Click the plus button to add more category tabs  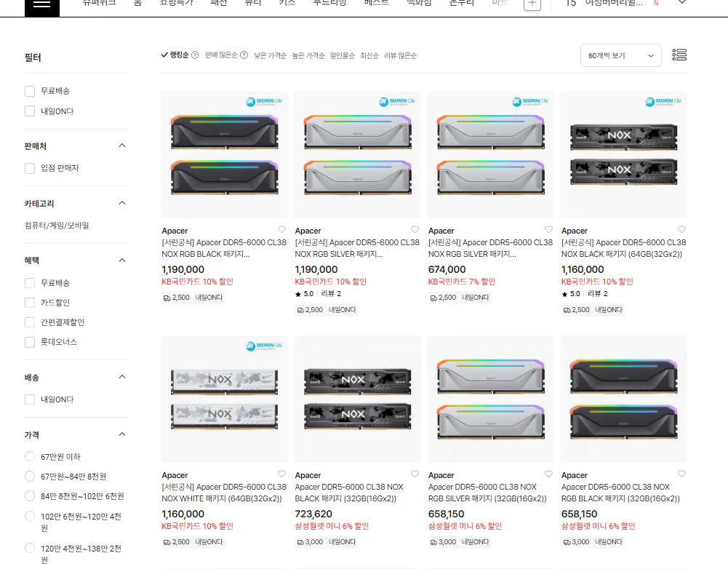[x=532, y=4]
